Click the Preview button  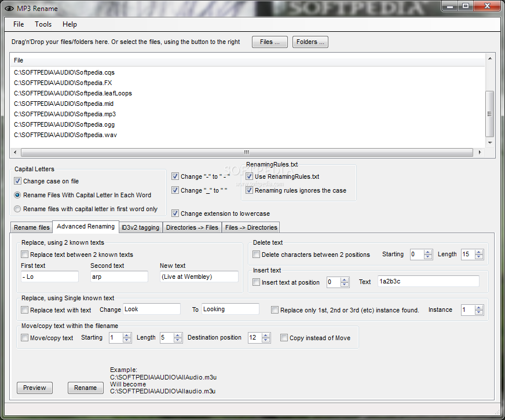tap(35, 388)
